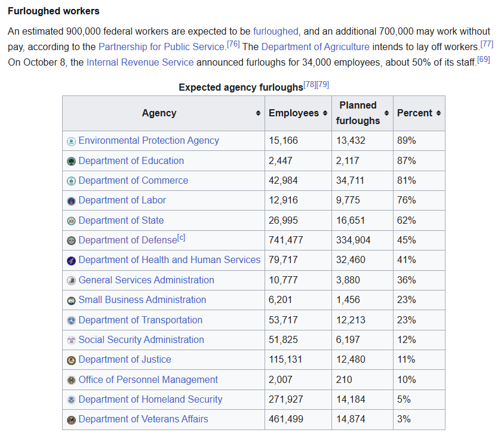
Task: Click the General Services Administration seal icon
Action: click(x=71, y=280)
